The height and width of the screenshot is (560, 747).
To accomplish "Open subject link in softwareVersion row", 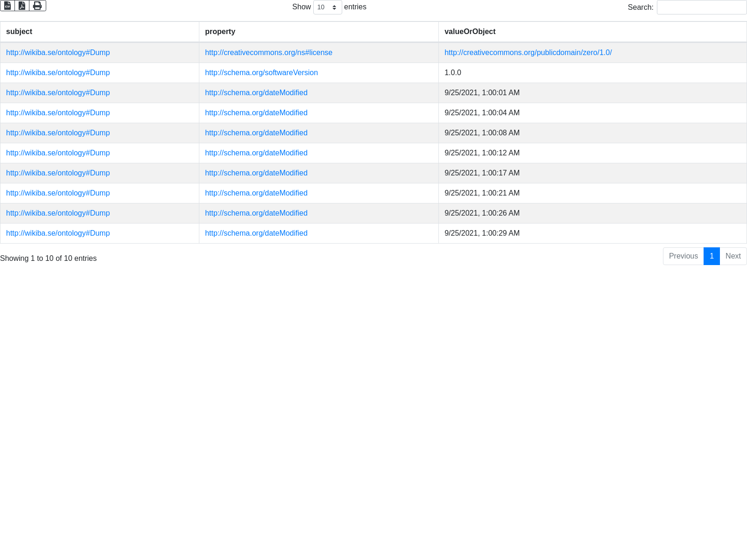I will click(58, 73).
